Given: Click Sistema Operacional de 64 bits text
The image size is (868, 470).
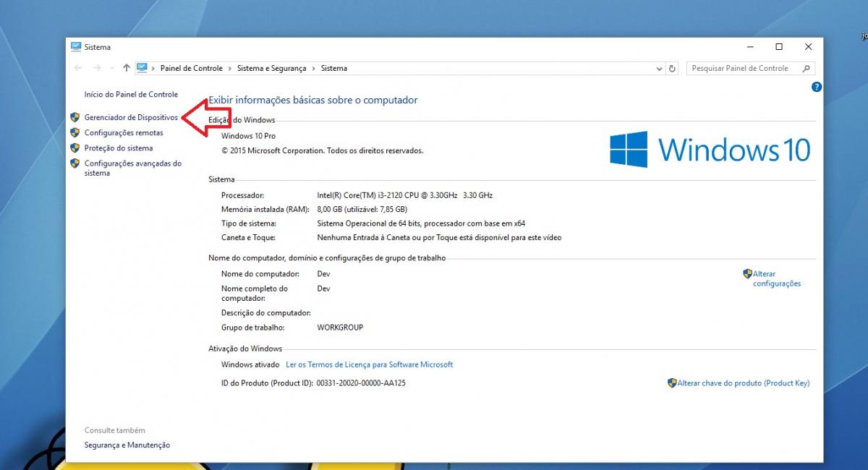Looking at the screenshot, I should click(x=421, y=223).
